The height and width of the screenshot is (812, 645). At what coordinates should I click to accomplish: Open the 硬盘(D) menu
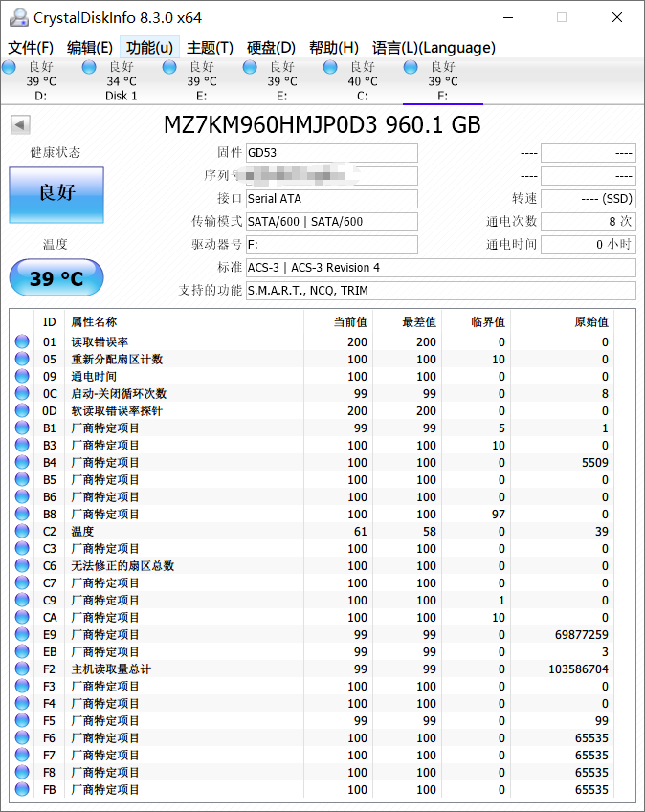coord(271,48)
